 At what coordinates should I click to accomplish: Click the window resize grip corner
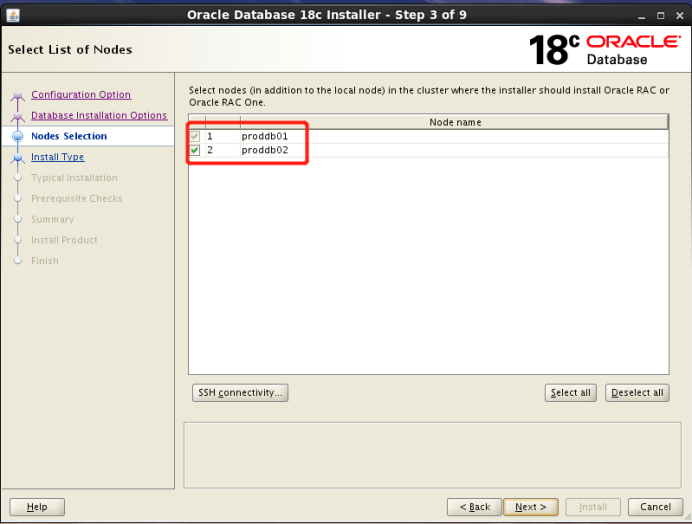pyautogui.click(x=688, y=516)
